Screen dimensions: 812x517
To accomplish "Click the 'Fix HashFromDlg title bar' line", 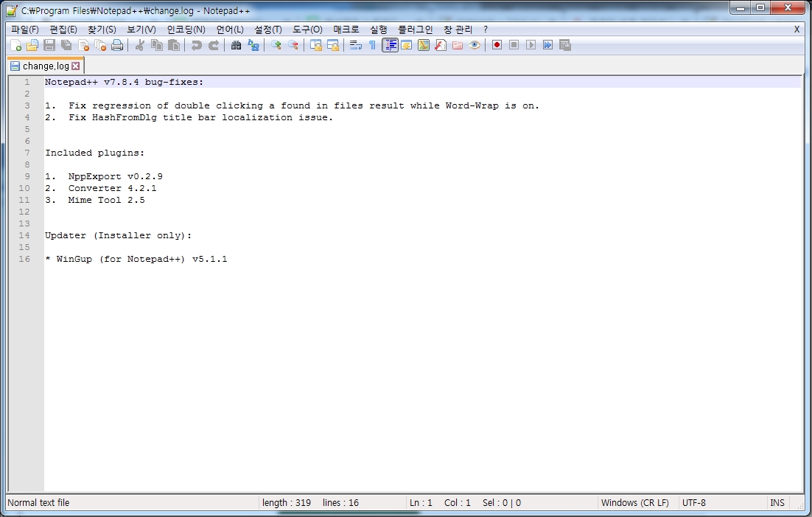I will click(189, 117).
